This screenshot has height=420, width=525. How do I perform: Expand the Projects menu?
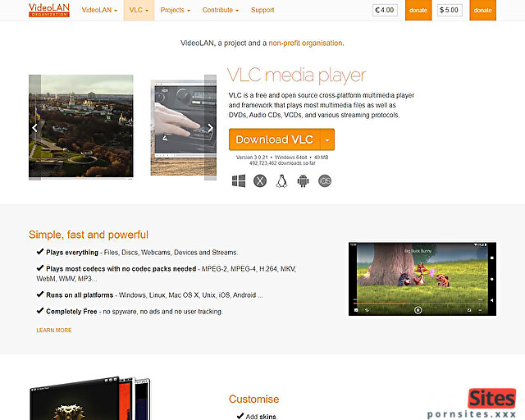pyautogui.click(x=175, y=10)
